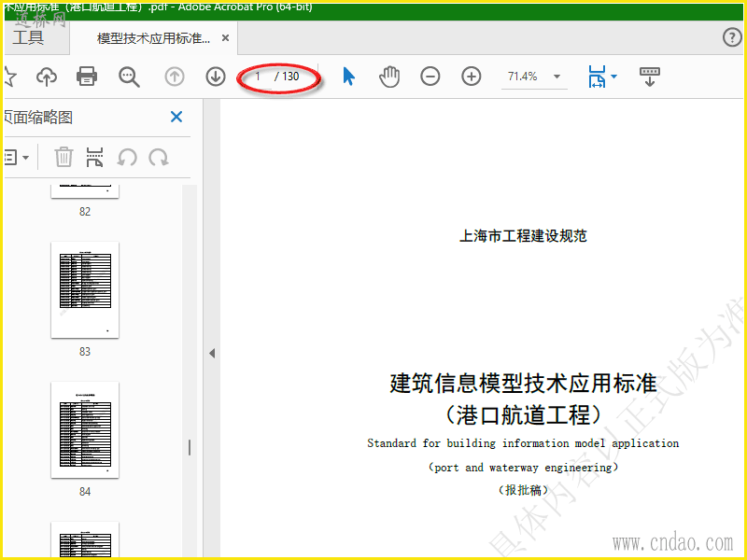Image resolution: width=747 pixels, height=560 pixels.
Task: Go to previous page arrow
Action: point(175,77)
